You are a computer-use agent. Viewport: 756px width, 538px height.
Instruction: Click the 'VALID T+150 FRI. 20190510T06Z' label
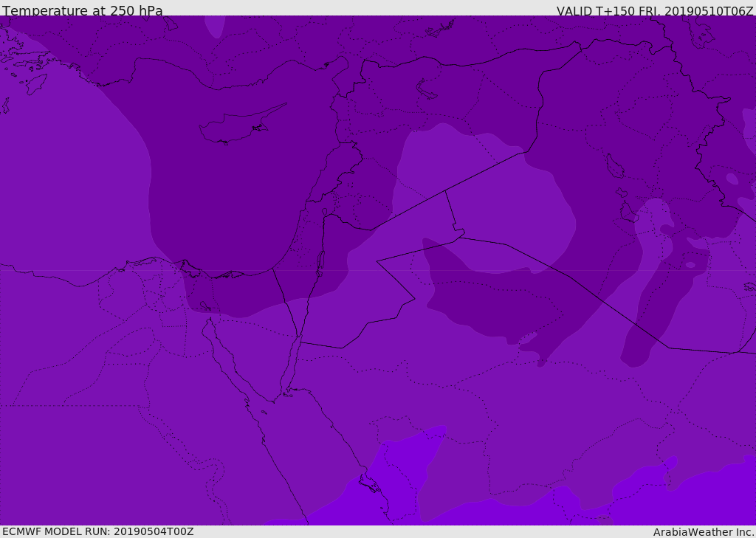point(655,11)
